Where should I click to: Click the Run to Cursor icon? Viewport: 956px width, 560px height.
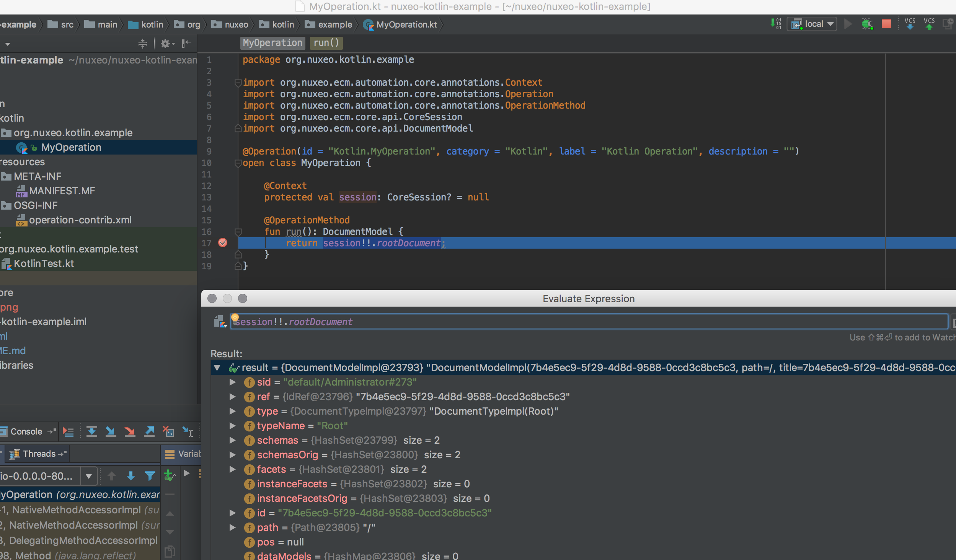(188, 431)
